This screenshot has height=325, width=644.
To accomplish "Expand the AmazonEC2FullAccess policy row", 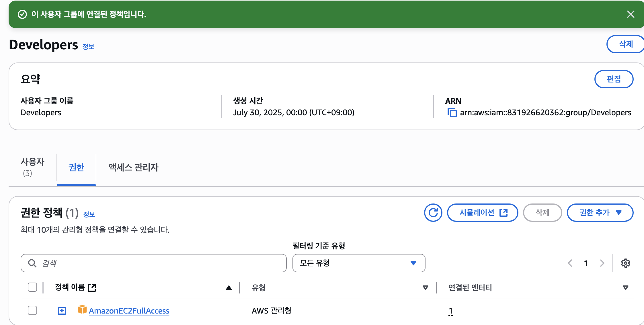I will pos(62,311).
